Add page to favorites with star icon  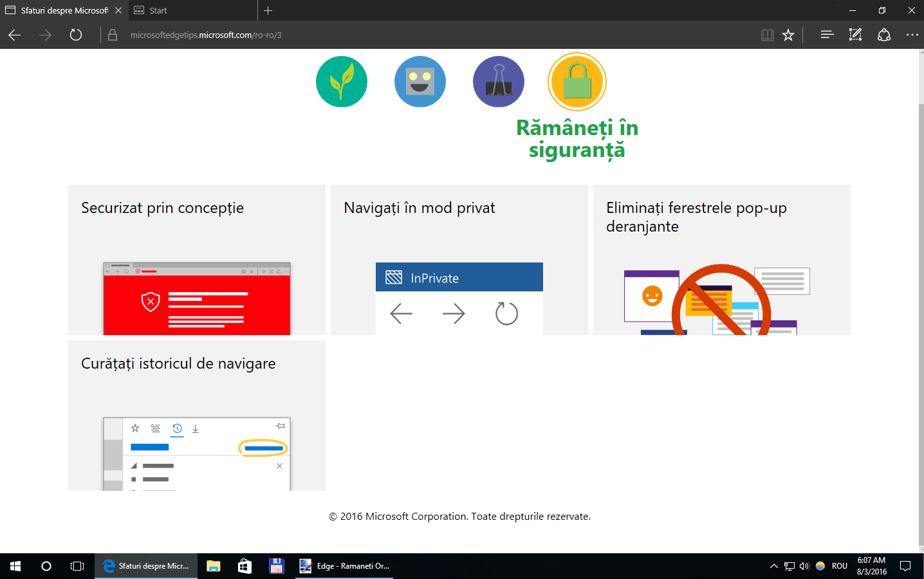click(x=788, y=35)
